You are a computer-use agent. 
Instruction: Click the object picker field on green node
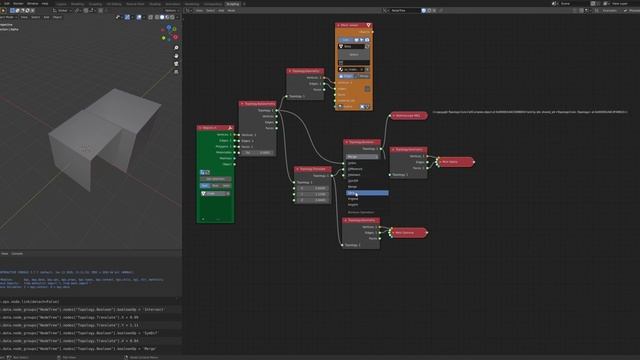(216, 193)
